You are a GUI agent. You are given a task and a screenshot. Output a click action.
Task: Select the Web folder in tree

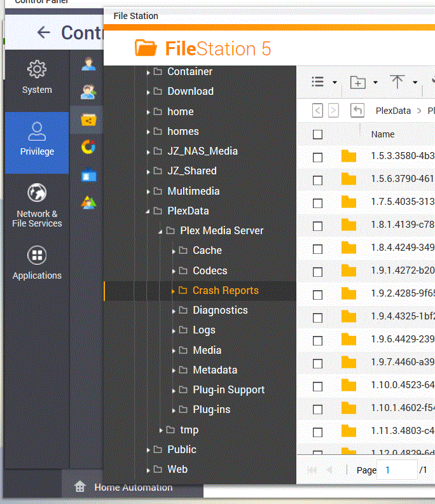tap(177, 469)
